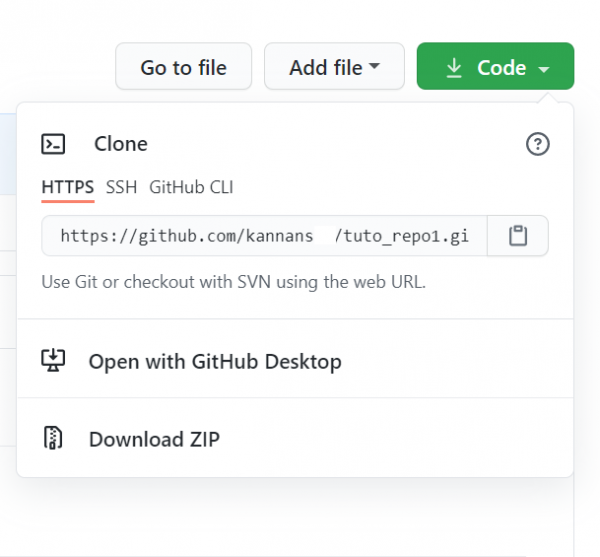This screenshot has height=557, width=600.
Task: Switch to the GitHub CLI tab
Action: click(191, 187)
